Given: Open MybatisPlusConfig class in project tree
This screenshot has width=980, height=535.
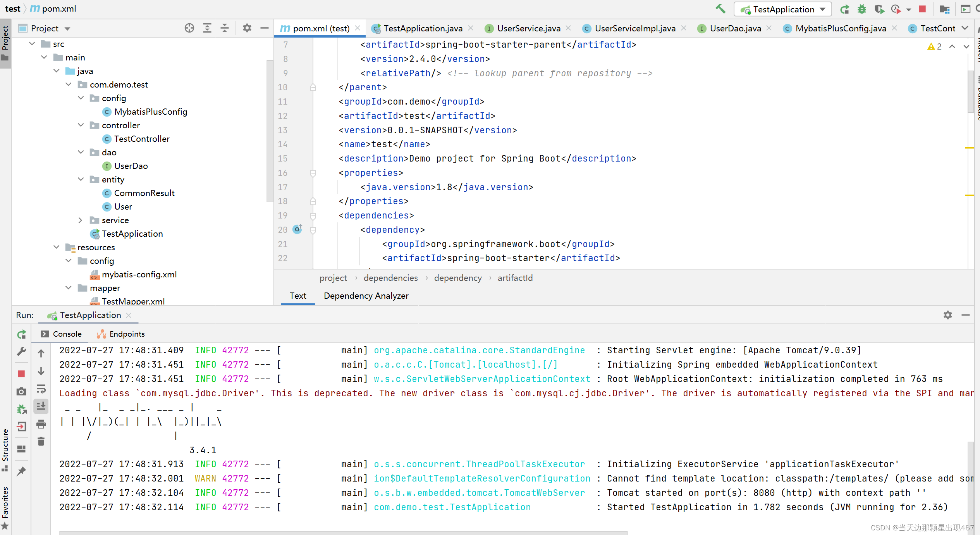Looking at the screenshot, I should (150, 112).
